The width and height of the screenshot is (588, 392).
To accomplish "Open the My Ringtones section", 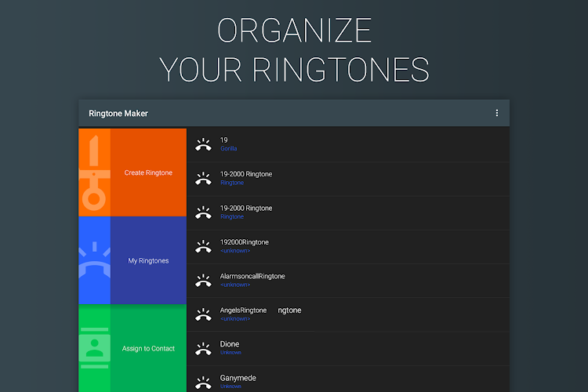I will 148,260.
